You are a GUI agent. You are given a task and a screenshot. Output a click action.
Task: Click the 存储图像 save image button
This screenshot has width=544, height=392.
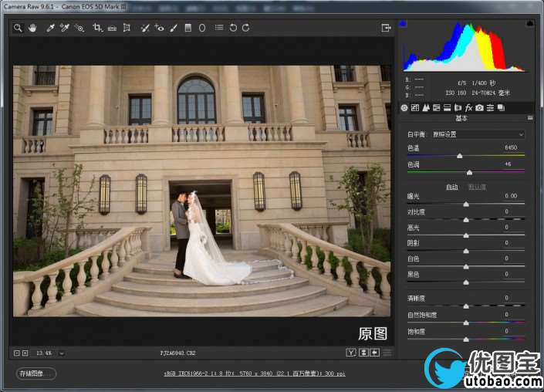pos(36,373)
